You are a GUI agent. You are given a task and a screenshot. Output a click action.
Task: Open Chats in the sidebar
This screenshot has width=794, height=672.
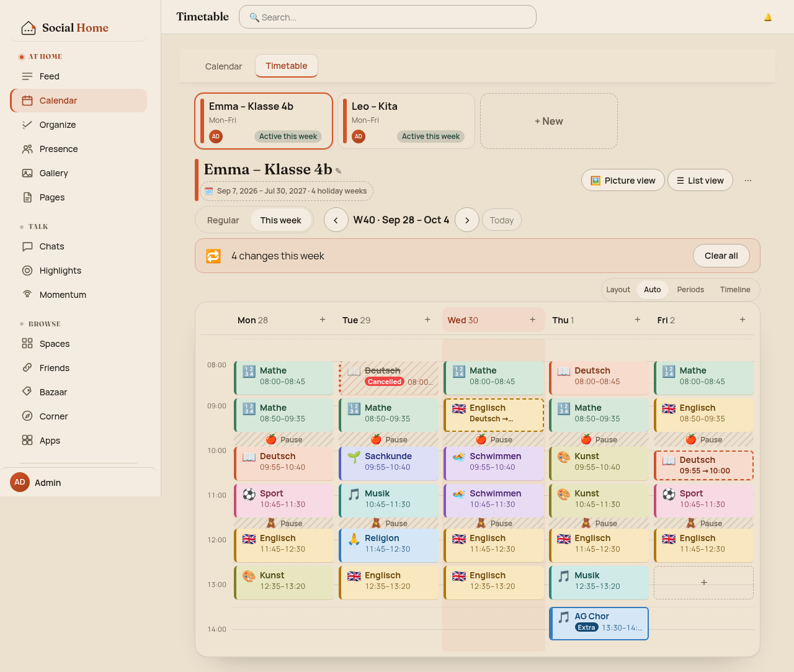click(79, 246)
